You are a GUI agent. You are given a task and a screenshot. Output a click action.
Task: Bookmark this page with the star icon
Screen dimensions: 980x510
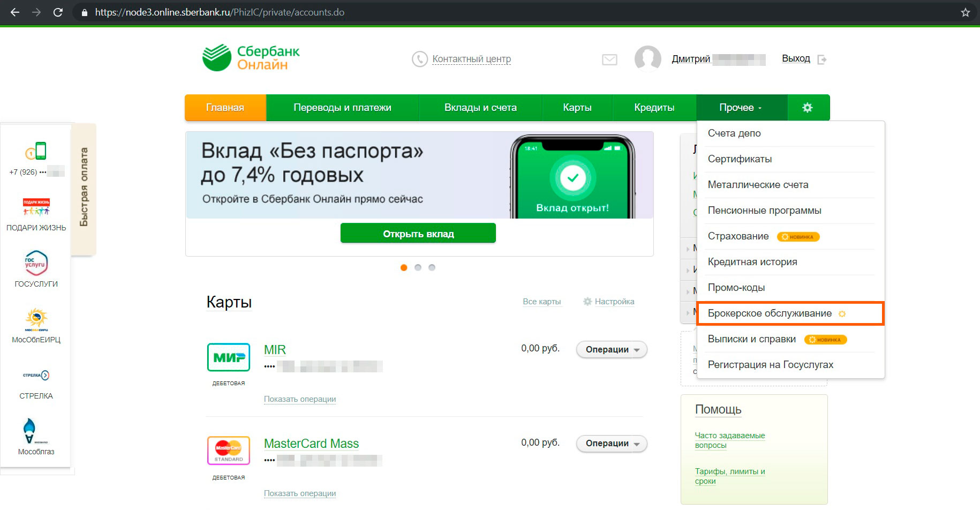(965, 12)
